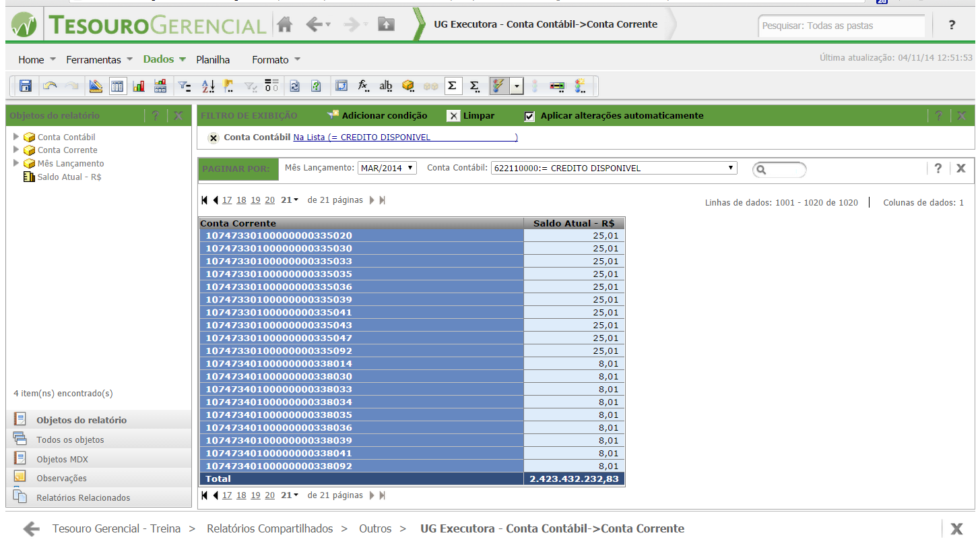Click the A-Z sort toolbar icon
Image resolution: width=980 pixels, height=550 pixels.
pos(208,86)
